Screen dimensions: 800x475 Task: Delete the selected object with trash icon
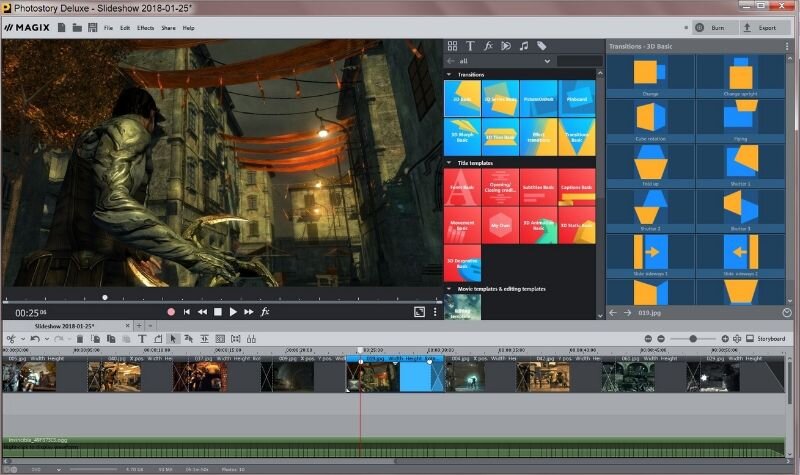pyautogui.click(x=80, y=339)
